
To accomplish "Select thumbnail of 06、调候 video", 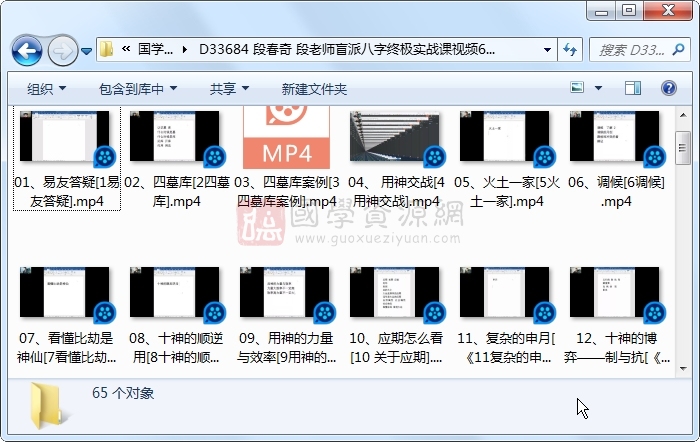I will [615, 136].
